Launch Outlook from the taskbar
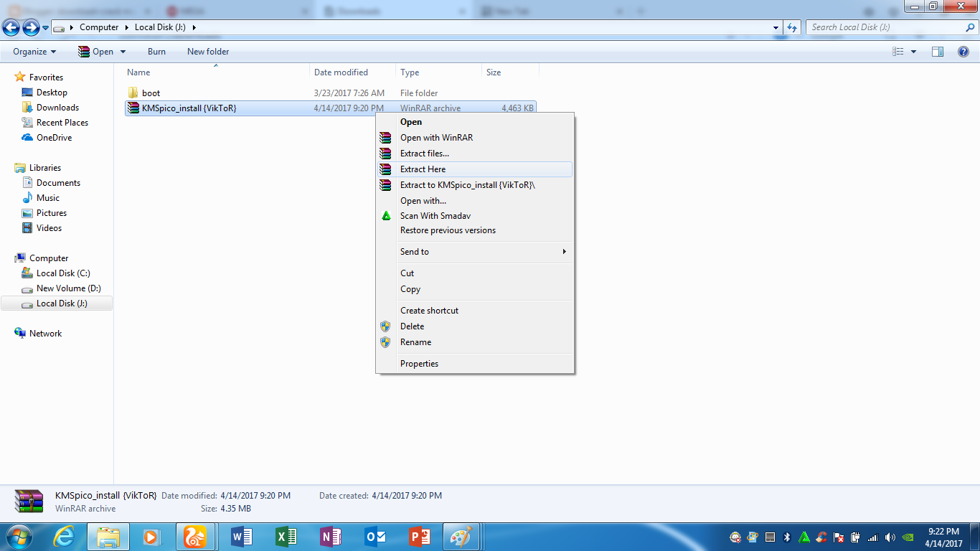 tap(375, 537)
